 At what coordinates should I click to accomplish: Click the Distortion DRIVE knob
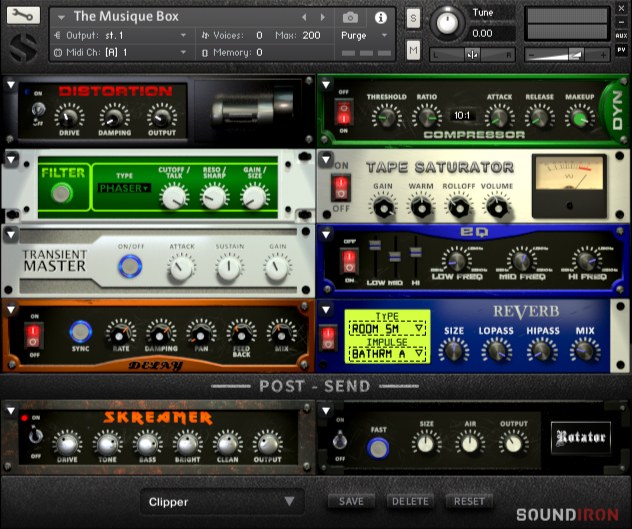coord(69,117)
